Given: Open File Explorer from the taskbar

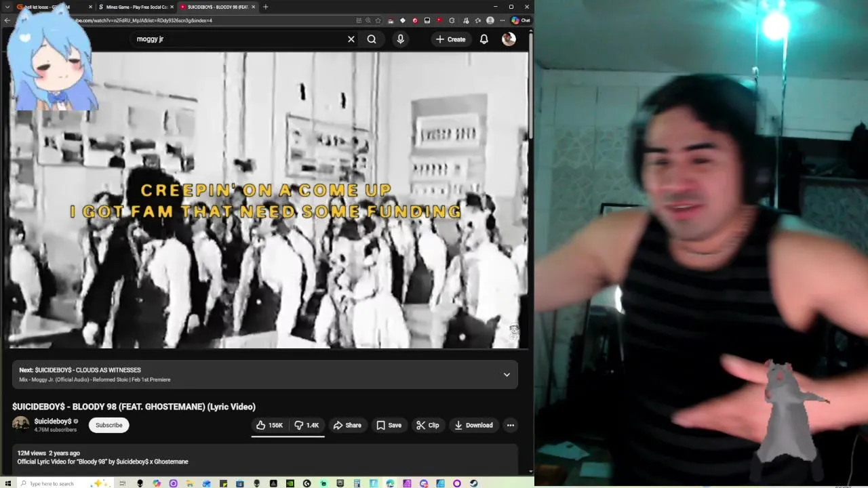Looking at the screenshot, I should 189,483.
